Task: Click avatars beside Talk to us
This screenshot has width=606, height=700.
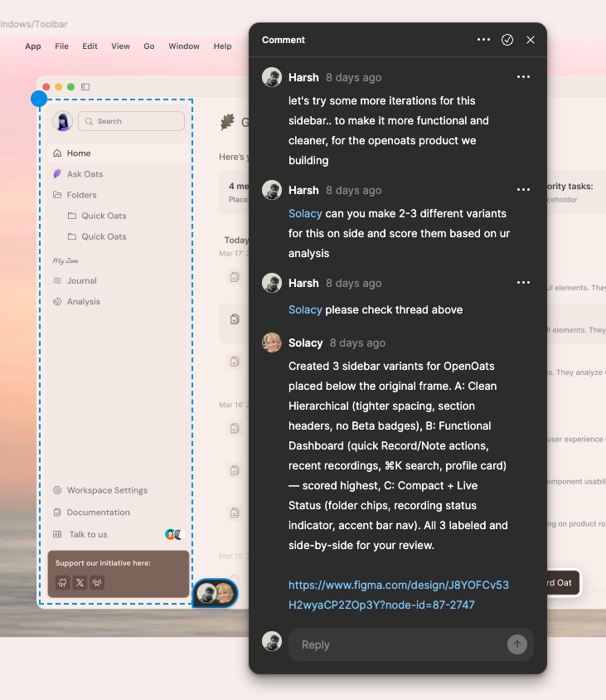Action: pos(174,534)
